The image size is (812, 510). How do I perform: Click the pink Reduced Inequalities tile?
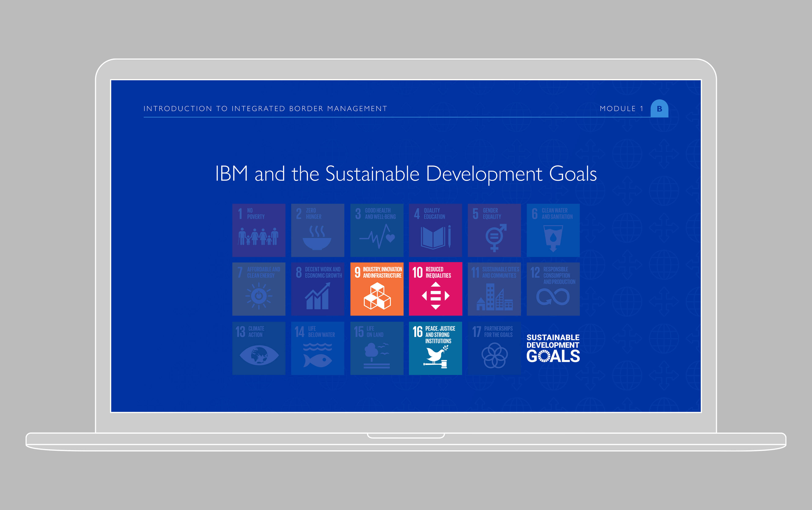[435, 289]
